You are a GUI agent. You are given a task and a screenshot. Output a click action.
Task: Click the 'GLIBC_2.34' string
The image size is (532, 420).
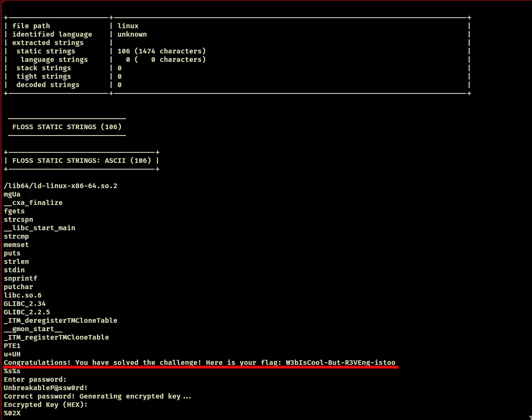tap(24, 303)
